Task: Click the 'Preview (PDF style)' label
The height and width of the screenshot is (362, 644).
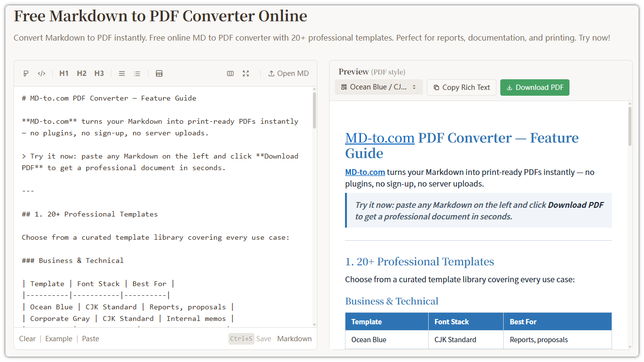Action: pyautogui.click(x=372, y=72)
